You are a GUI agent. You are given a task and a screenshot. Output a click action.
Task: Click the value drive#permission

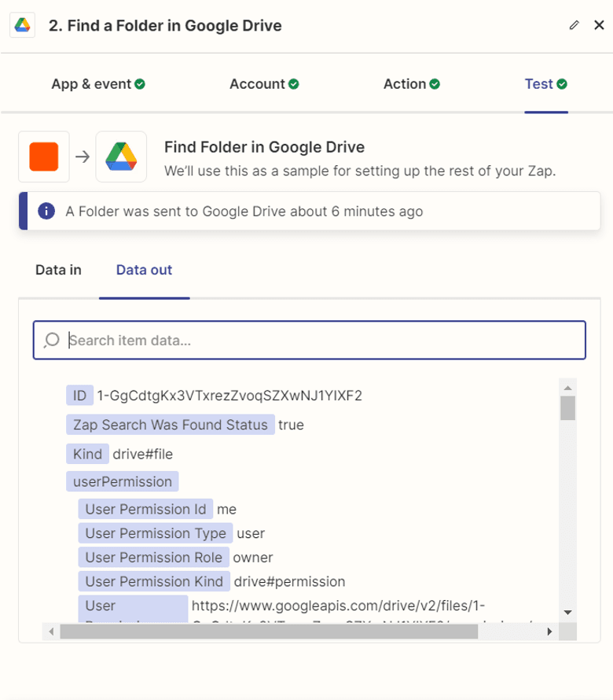click(x=289, y=582)
